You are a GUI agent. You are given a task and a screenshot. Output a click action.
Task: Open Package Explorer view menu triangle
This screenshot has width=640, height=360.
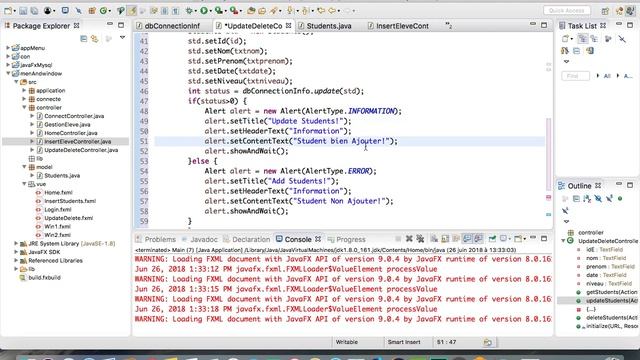point(122,38)
